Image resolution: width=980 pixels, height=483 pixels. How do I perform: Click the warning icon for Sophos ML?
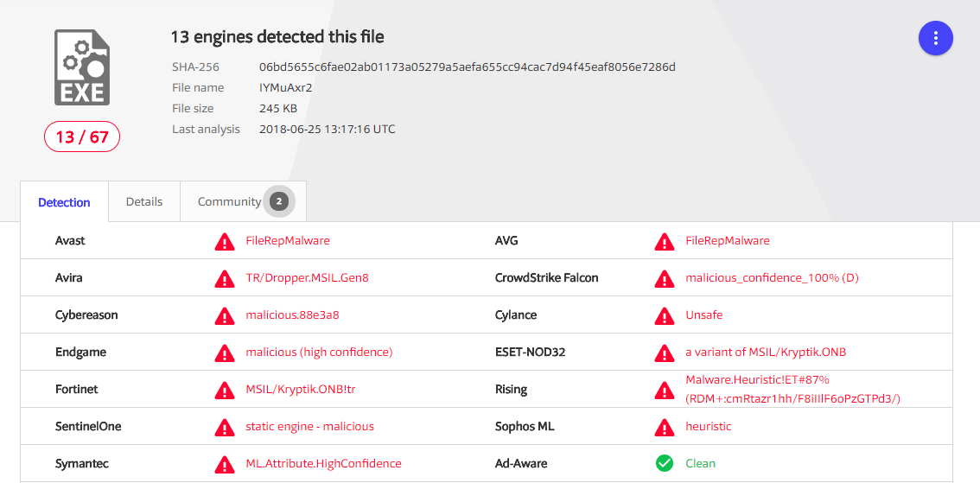(x=665, y=428)
